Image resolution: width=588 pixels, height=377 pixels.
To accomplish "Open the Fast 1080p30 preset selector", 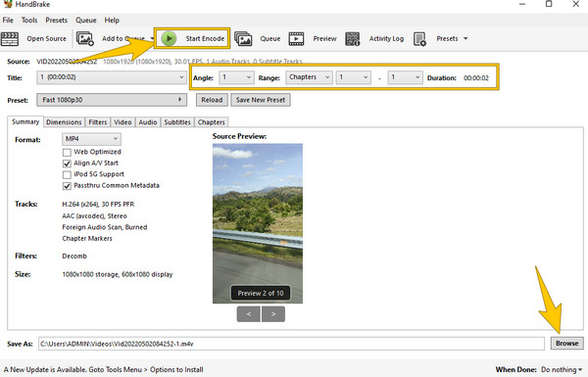I will [112, 100].
